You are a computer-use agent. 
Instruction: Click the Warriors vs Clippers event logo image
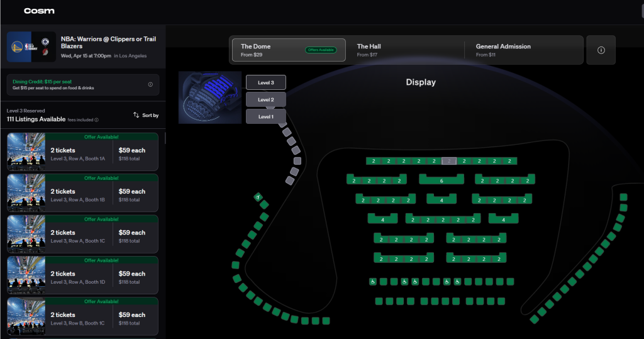point(31,47)
